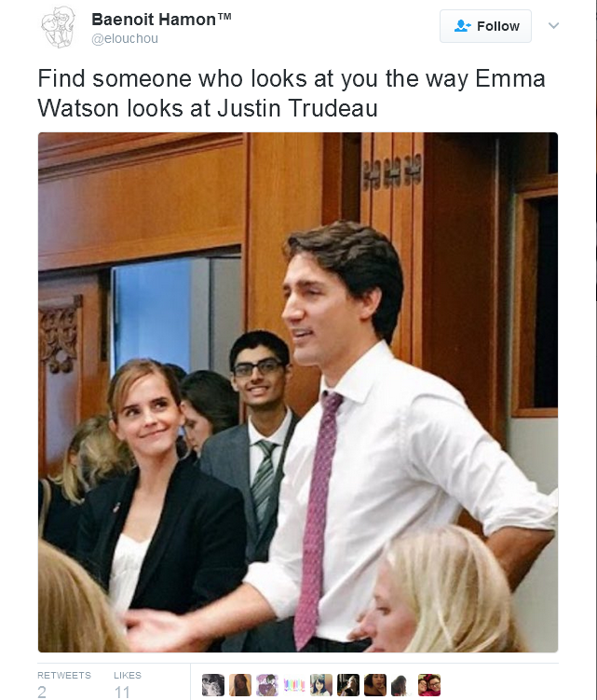The width and height of the screenshot is (597, 700).
Task: Click the Follow button
Action: point(485,26)
